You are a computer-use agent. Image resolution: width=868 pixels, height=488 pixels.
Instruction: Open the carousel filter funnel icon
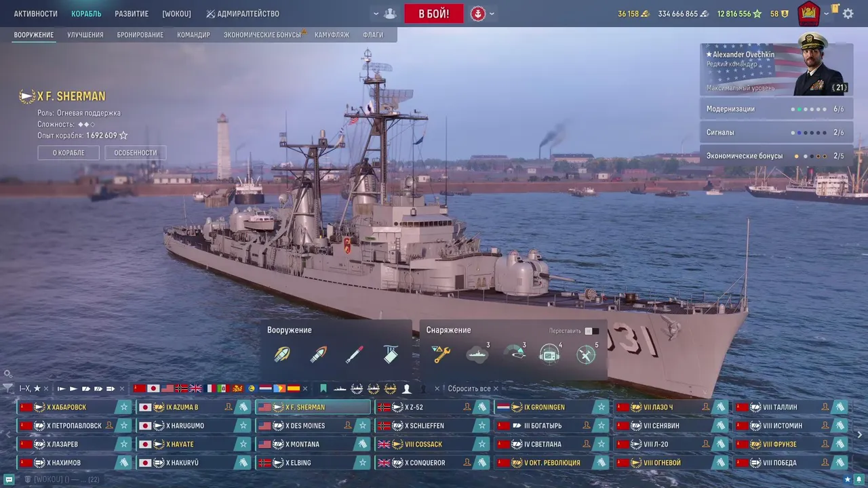(x=7, y=388)
